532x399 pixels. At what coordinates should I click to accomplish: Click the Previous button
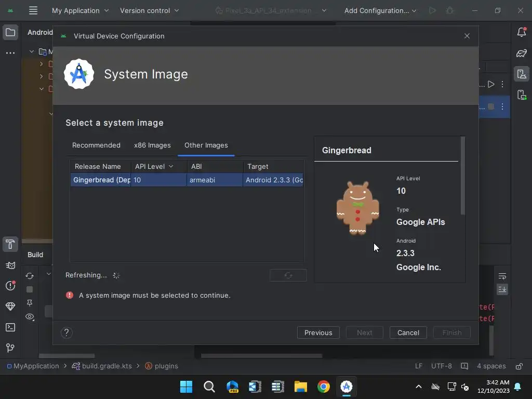[x=318, y=332]
